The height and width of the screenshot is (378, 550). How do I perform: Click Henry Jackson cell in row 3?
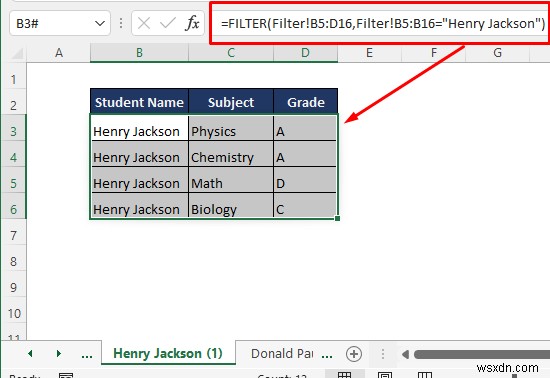click(x=139, y=128)
